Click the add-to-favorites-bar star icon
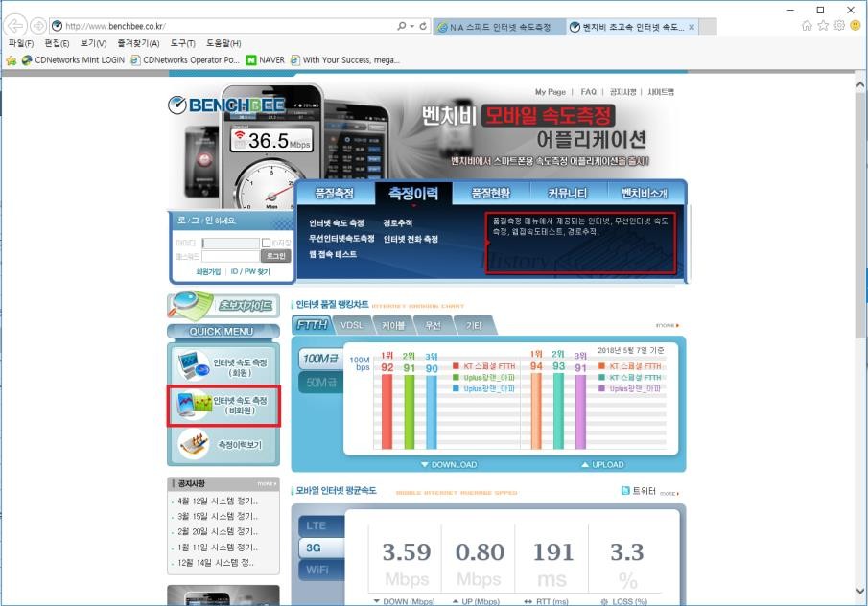 12,60
